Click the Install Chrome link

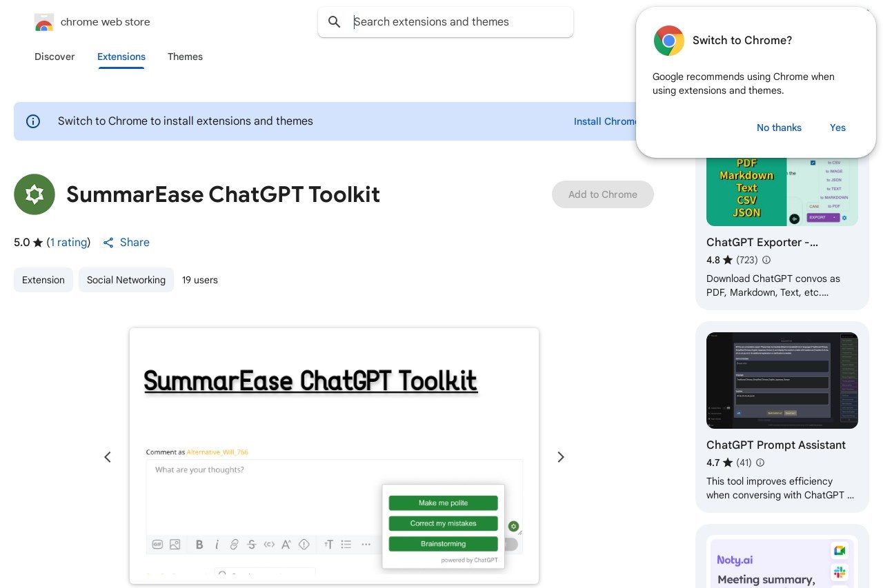click(605, 121)
